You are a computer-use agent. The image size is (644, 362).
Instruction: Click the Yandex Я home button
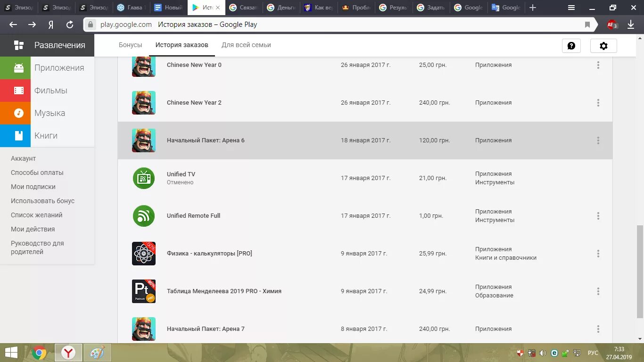pyautogui.click(x=51, y=25)
